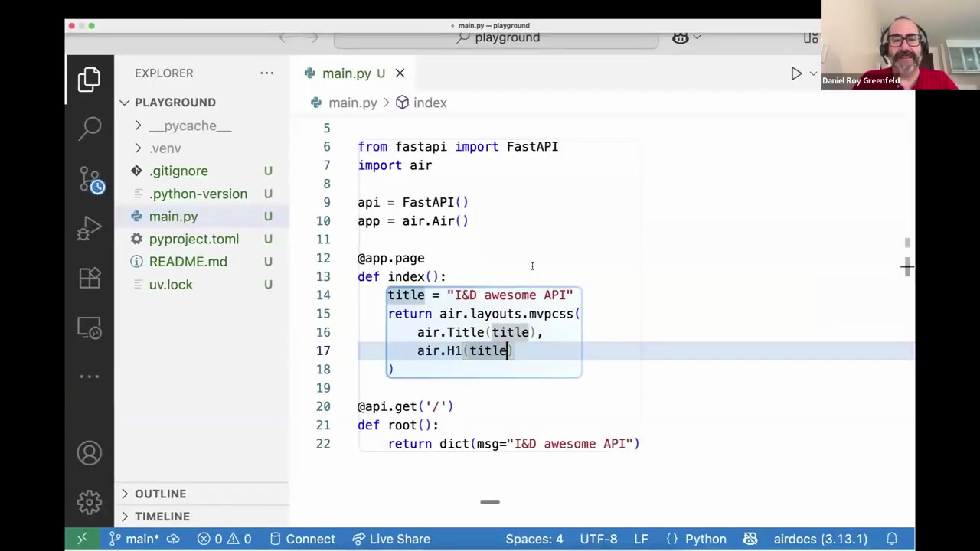Select main.py in the explorer tree
Viewport: 980px width, 551px height.
point(173,217)
